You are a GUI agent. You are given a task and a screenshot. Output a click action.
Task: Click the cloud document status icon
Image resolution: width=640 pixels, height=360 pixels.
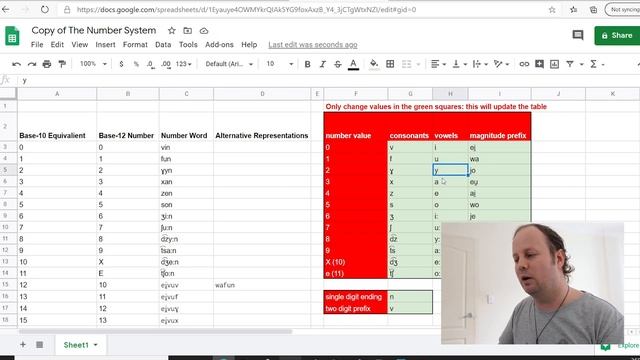(x=204, y=31)
